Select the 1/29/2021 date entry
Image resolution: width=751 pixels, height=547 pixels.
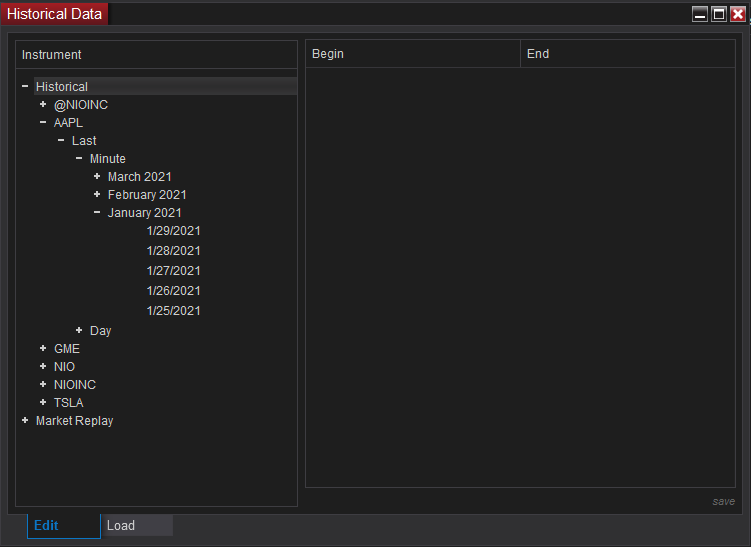click(x=173, y=231)
